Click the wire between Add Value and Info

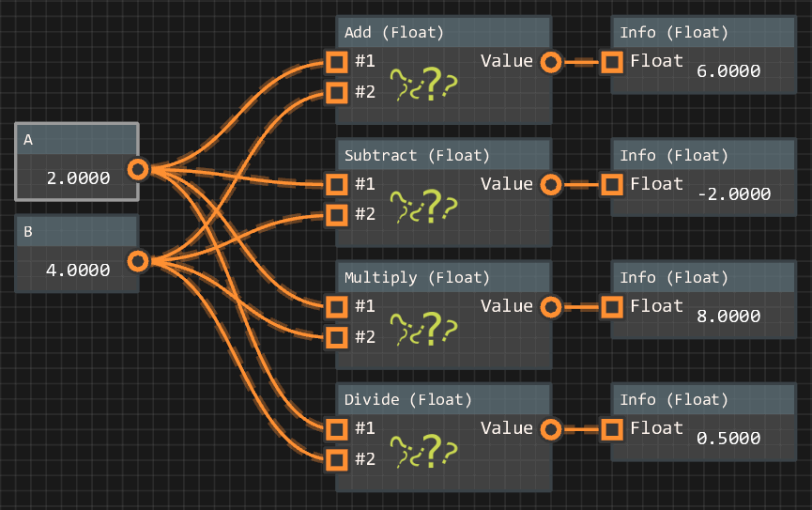[x=582, y=62]
